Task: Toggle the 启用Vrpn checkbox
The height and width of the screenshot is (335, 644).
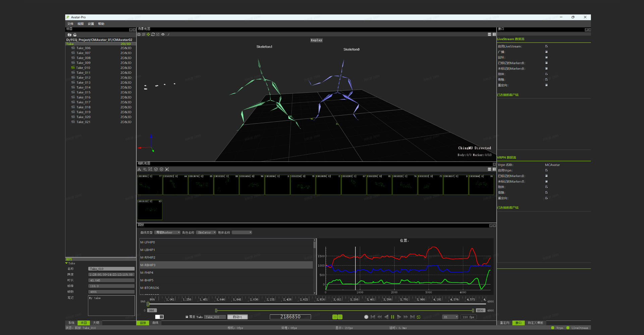Action: point(546,170)
